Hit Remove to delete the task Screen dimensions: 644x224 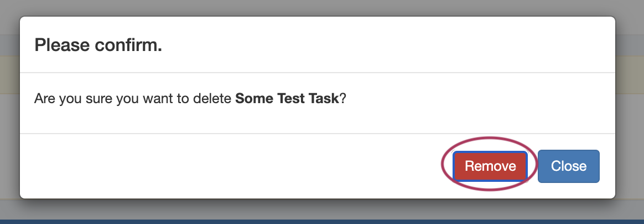point(490,166)
